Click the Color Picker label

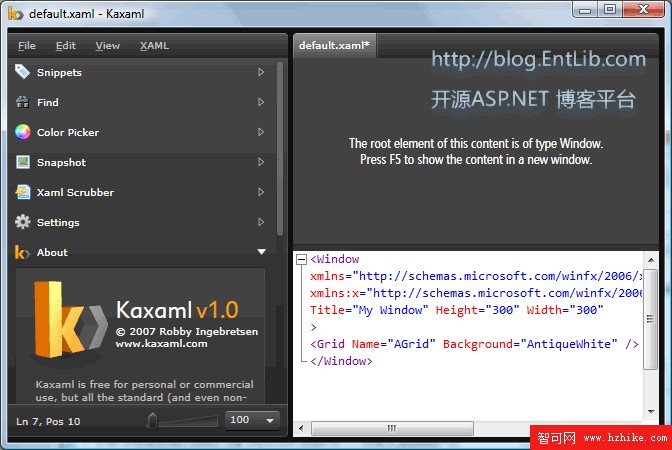tap(68, 132)
